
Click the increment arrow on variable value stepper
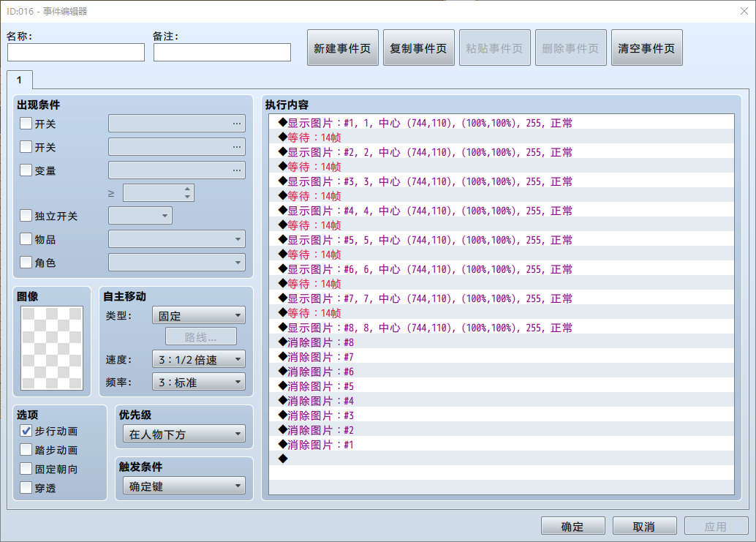point(188,189)
